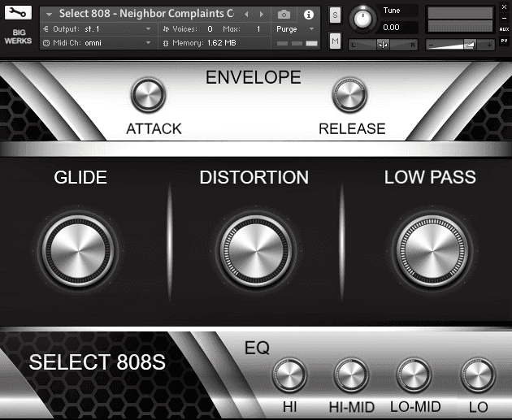512x420 pixels.
Task: Go to next instrument with right arrow
Action: pos(261,15)
